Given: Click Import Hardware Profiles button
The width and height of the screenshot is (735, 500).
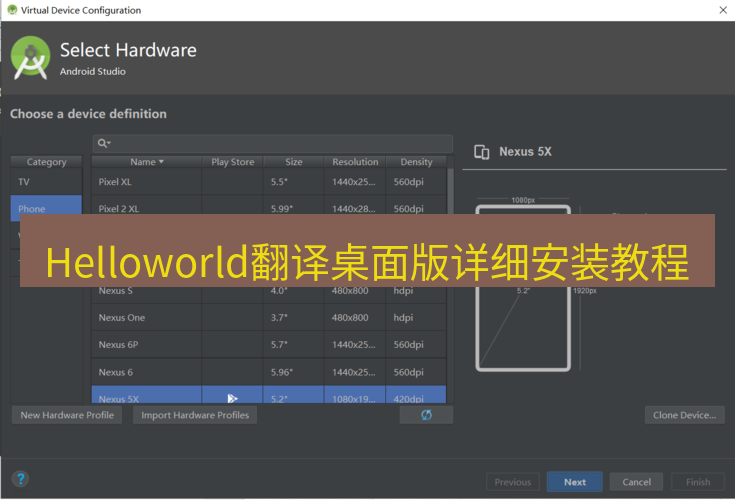Looking at the screenshot, I should pos(195,415).
